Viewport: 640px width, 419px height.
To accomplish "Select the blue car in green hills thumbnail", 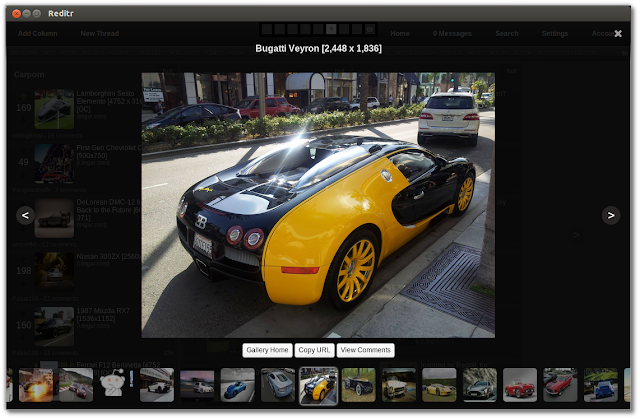I will [600, 385].
